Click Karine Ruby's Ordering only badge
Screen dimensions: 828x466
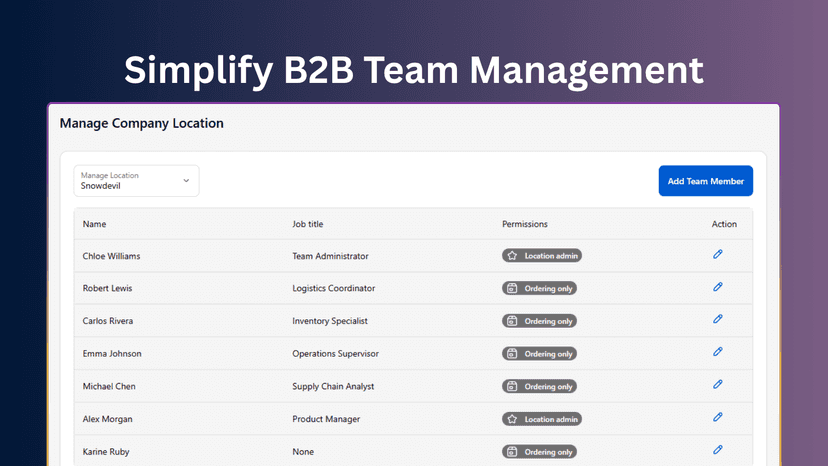[539, 452]
